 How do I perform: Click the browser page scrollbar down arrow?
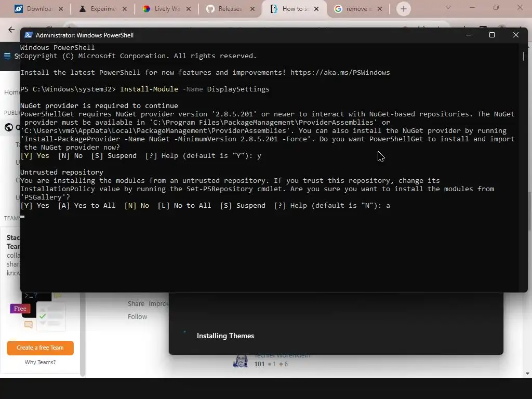pos(527,374)
